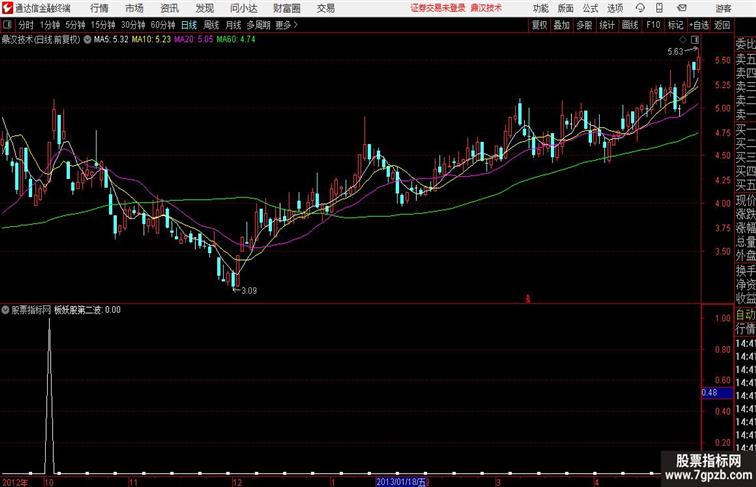
Task: Click the 鼎汉技术 stock name in header
Action: tap(17, 40)
